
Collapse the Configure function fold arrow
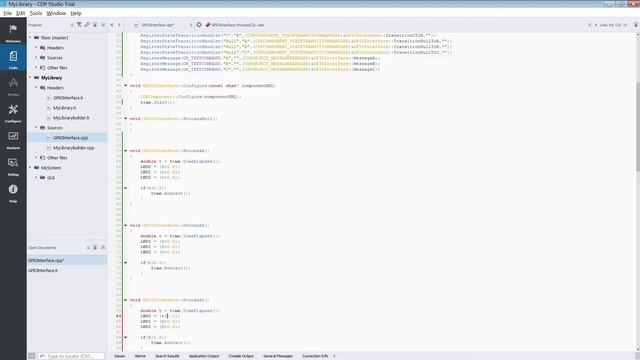(x=126, y=86)
